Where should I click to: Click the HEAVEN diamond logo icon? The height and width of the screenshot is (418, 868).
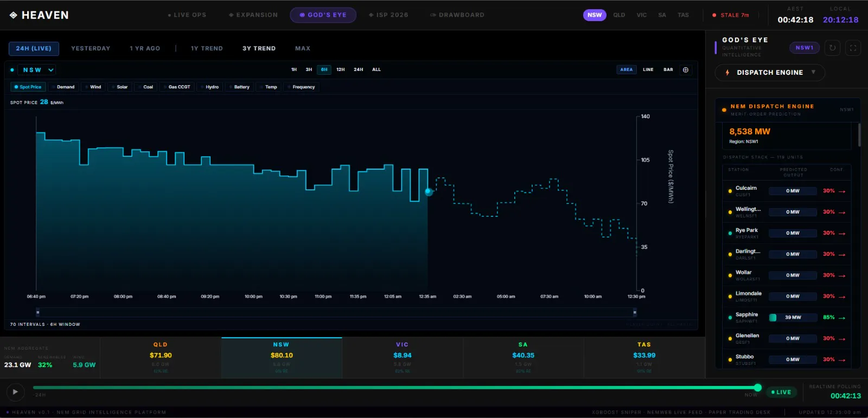coord(14,15)
